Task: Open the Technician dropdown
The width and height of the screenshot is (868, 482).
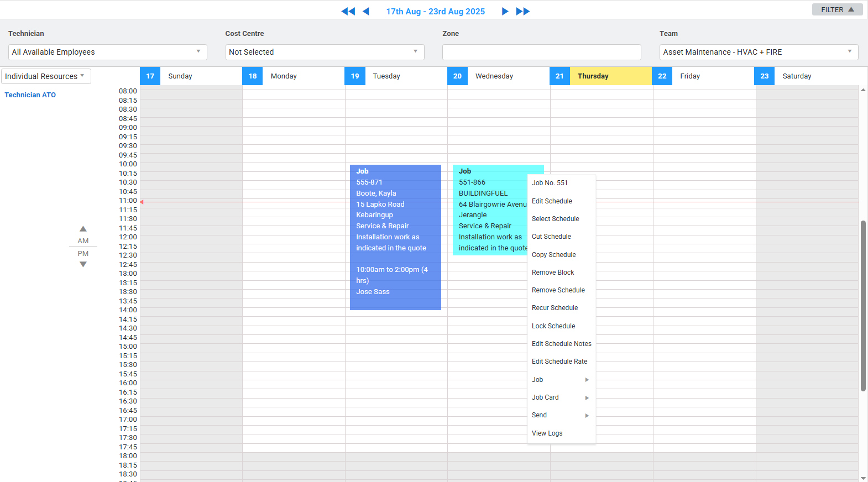Action: click(107, 52)
